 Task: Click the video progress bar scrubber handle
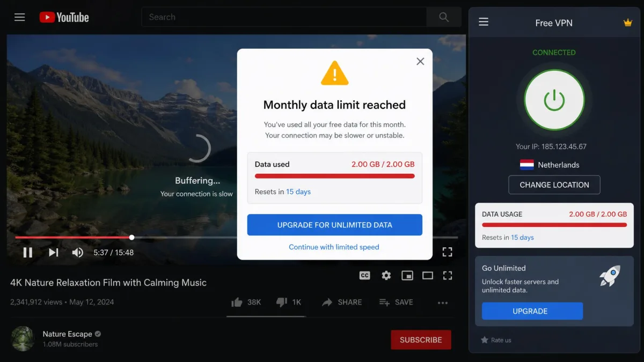tap(131, 237)
